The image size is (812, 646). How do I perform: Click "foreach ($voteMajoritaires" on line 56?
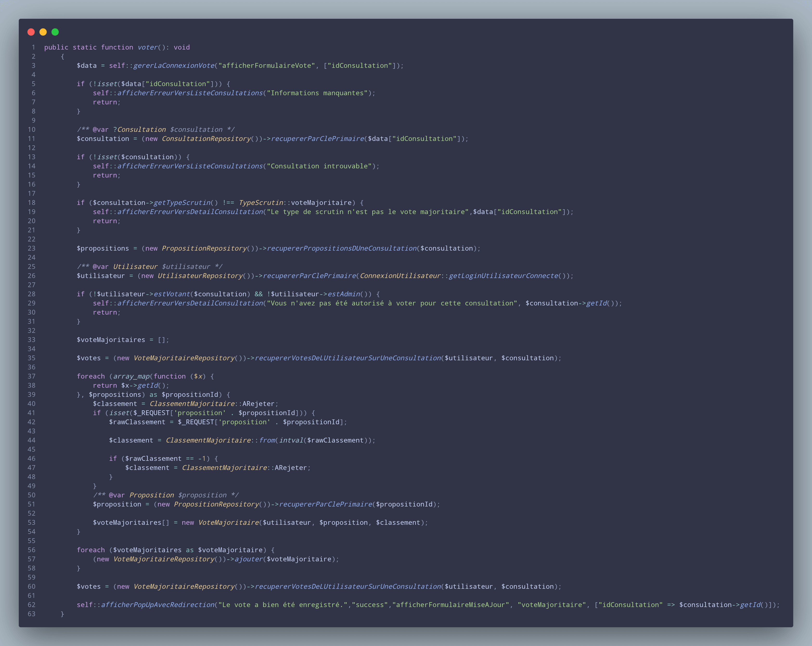pyautogui.click(x=129, y=550)
